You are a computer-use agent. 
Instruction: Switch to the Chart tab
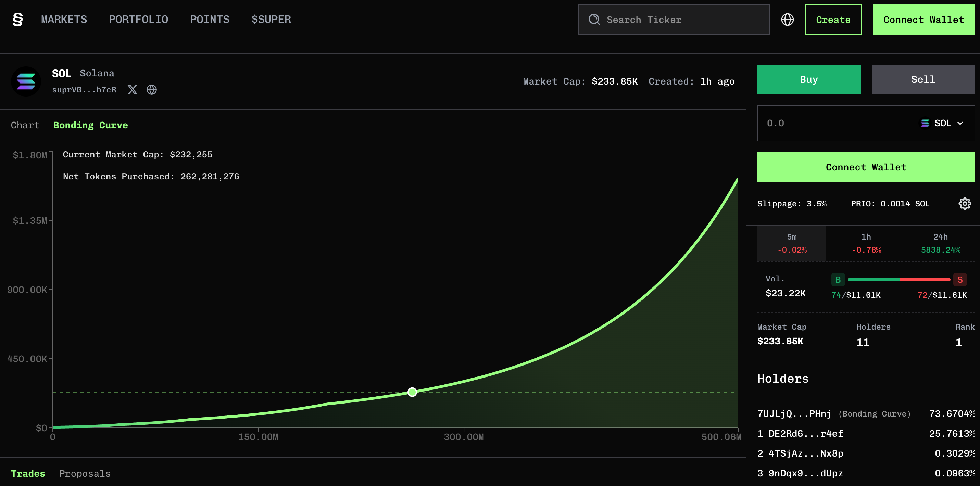point(25,125)
